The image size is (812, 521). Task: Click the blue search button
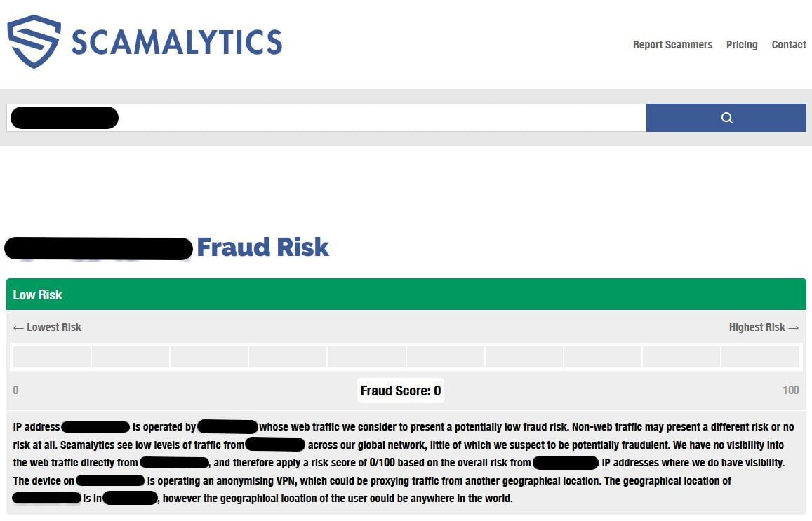[x=726, y=118]
